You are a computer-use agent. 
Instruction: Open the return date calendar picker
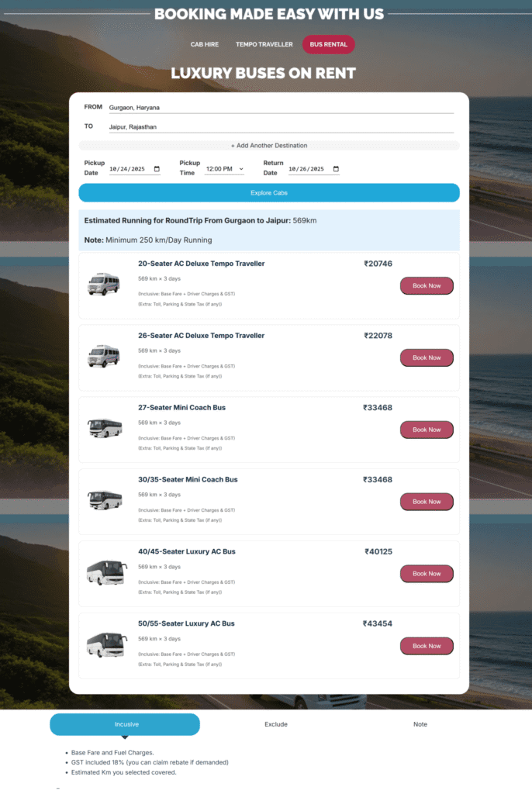(x=334, y=168)
